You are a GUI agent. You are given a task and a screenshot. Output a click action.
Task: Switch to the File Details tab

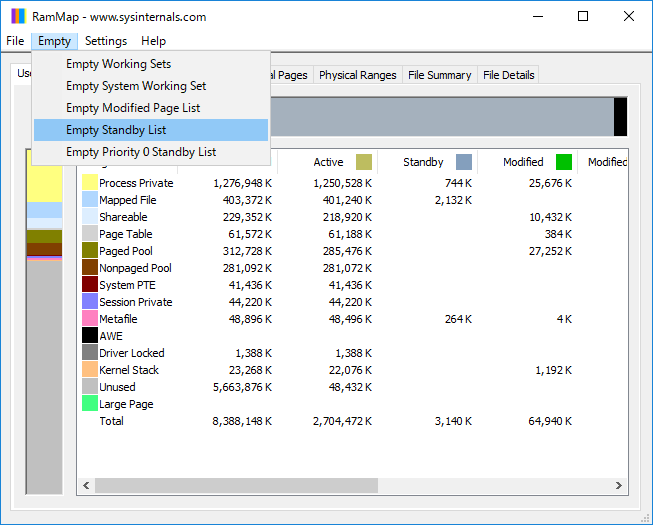coord(508,75)
